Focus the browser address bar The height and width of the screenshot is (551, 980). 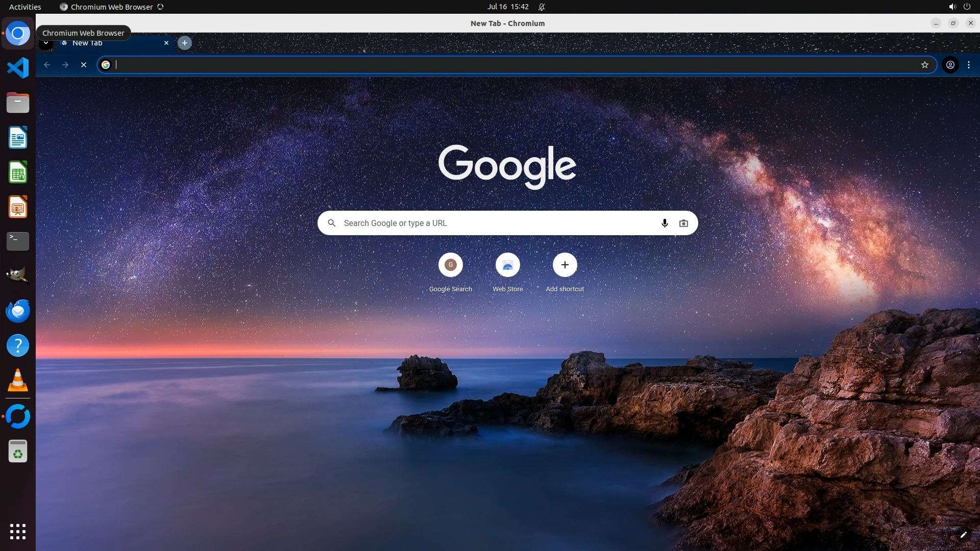(x=510, y=65)
